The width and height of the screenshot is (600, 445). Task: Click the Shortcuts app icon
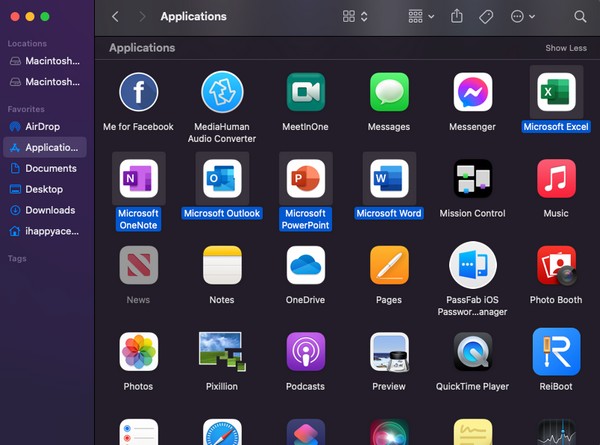click(x=305, y=432)
